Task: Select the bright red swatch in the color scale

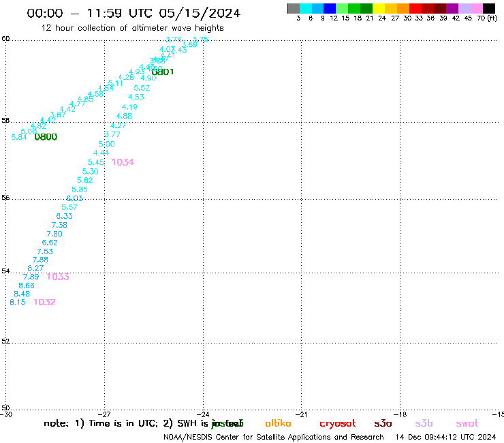Action: (415, 8)
